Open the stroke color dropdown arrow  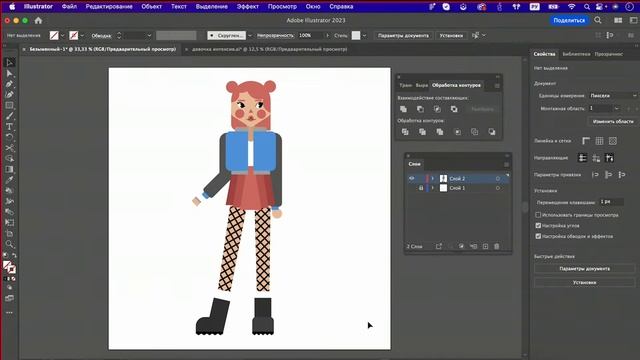coord(82,36)
